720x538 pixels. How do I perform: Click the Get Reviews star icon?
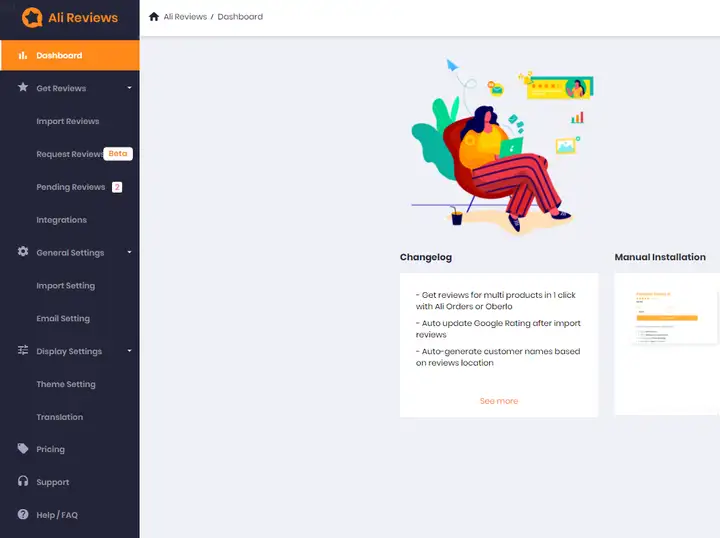23,87
